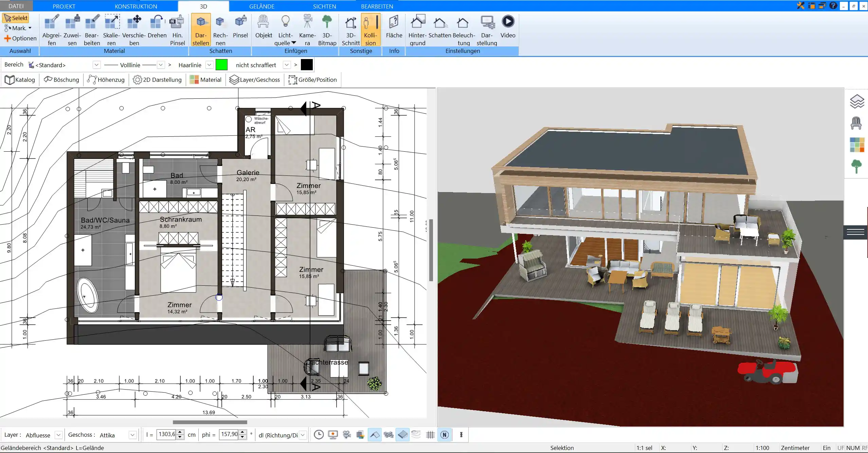
Task: Click the Layer/Geschoss button
Action: click(255, 80)
